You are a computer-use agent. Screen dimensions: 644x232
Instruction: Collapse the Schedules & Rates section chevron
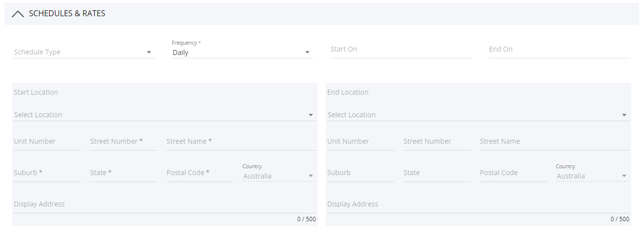point(18,14)
